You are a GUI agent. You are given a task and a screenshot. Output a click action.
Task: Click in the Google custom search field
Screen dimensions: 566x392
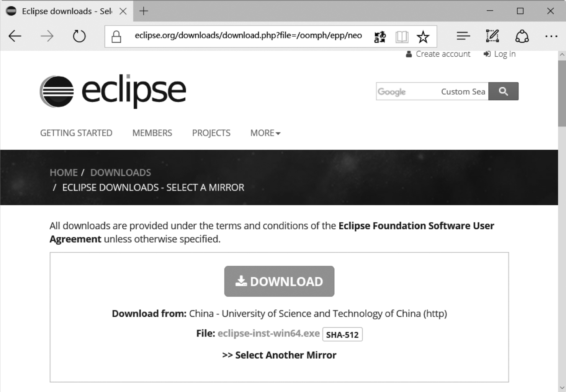pyautogui.click(x=432, y=91)
